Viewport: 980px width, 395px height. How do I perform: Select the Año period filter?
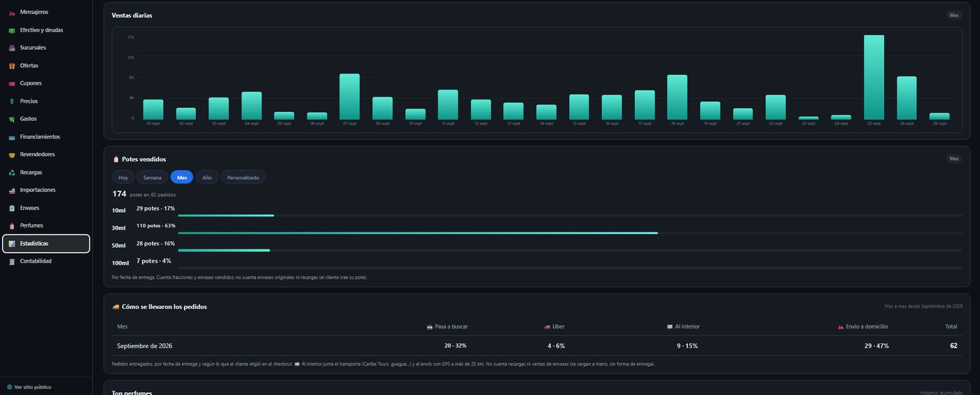point(207,178)
